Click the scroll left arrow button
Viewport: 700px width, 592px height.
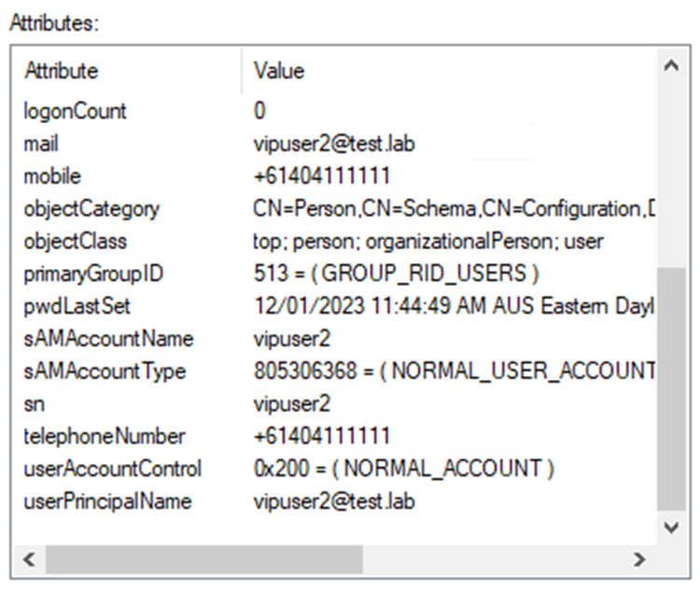coord(28,558)
